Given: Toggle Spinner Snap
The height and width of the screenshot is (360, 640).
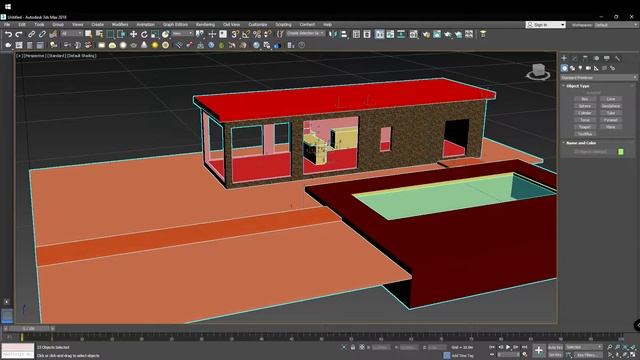Looking at the screenshot, I should click(268, 35).
